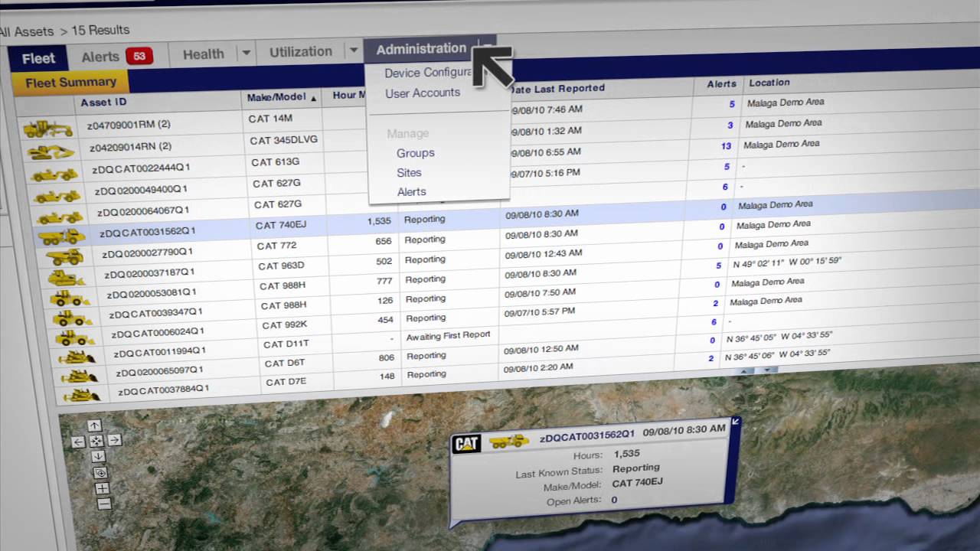Toggle Make/Model sort arrow
Viewport: 980px width, 551px height.
(313, 98)
